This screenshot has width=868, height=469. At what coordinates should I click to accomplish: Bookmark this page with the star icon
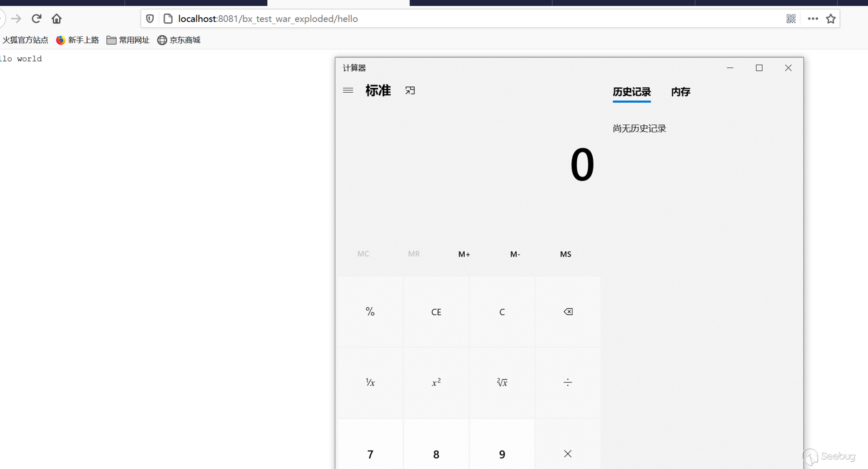831,19
